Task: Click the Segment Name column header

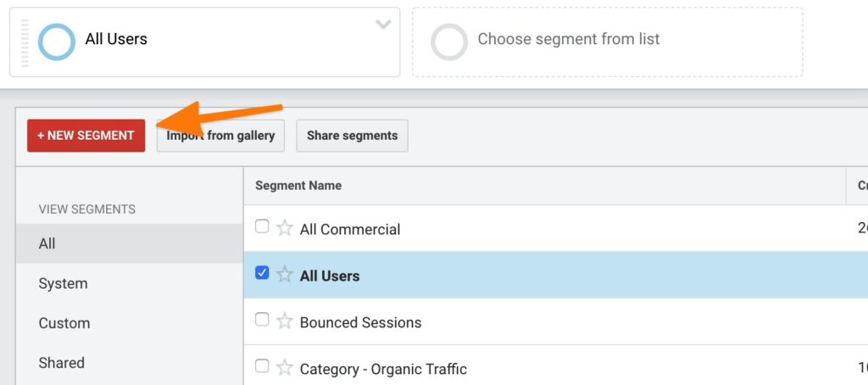Action: pos(298,186)
